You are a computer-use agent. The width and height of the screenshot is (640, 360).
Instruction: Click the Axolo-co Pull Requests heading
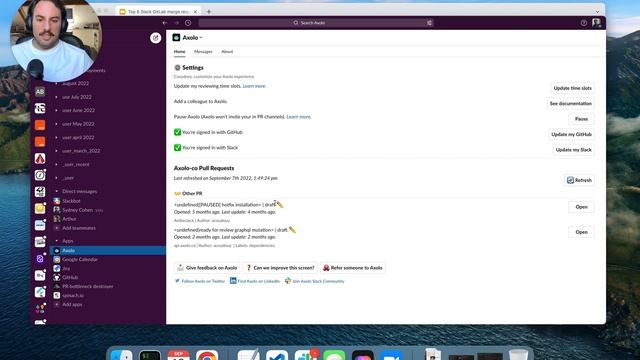click(x=204, y=168)
